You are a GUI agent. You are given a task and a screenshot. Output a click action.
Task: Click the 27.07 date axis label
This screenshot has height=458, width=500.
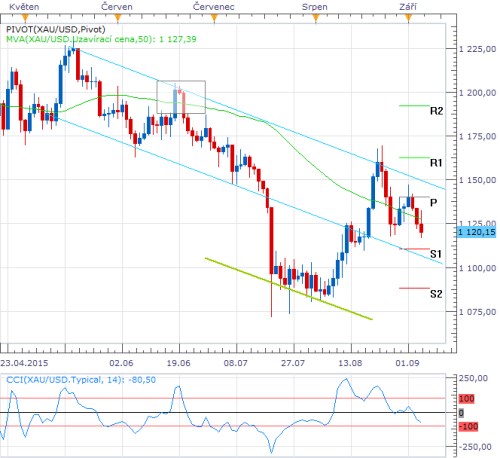(293, 363)
